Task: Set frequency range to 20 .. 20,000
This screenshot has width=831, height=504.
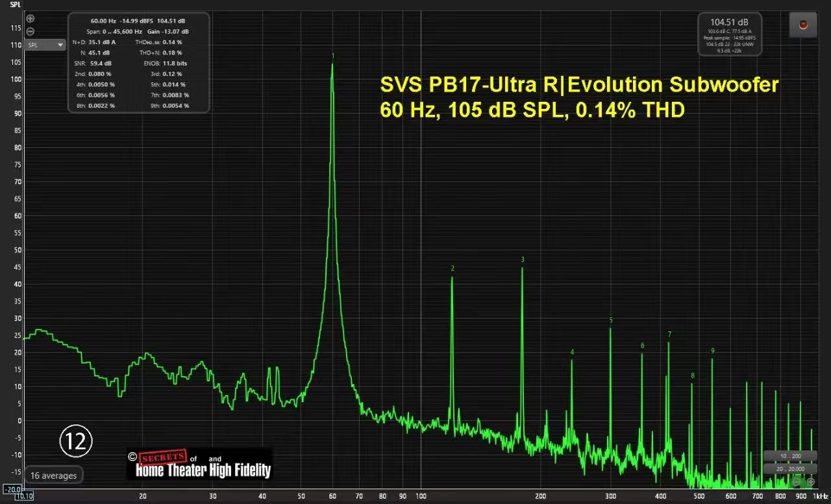Action: (x=792, y=468)
